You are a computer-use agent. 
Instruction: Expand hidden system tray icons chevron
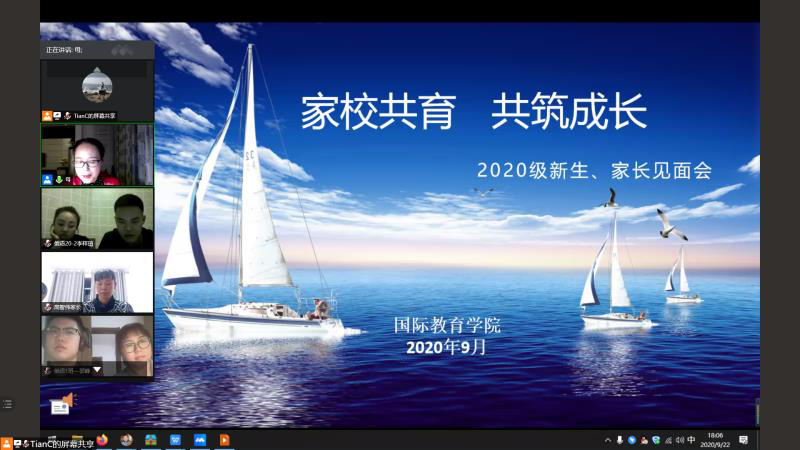click(x=608, y=440)
